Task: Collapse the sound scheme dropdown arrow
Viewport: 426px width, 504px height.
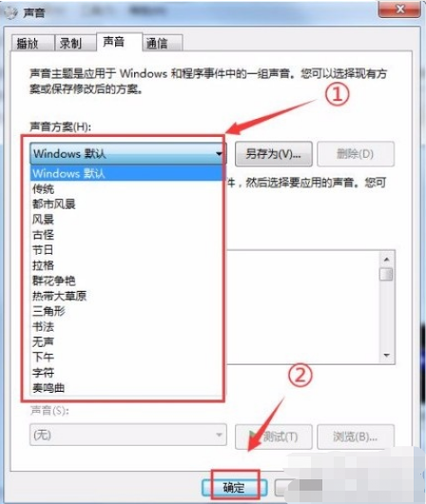Action: point(219,154)
